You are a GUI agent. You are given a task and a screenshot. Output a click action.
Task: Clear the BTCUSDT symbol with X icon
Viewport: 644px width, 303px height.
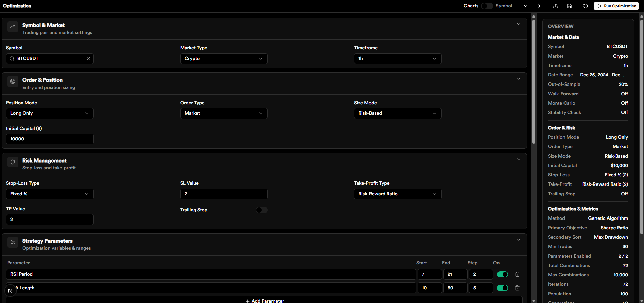88,59
